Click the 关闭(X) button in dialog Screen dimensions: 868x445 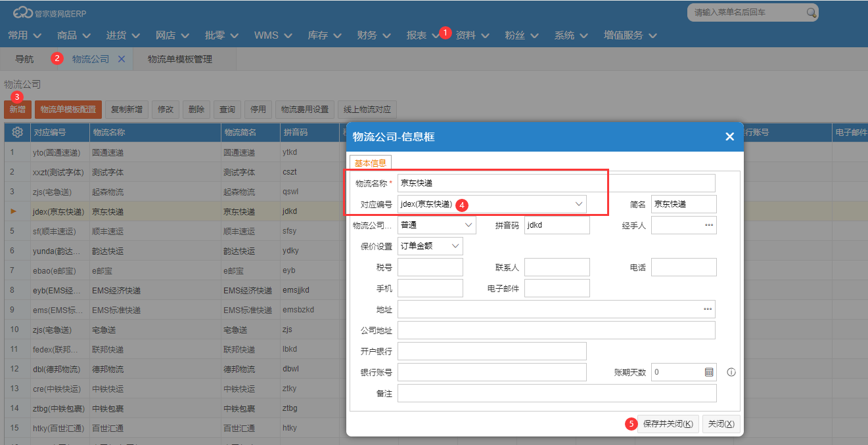(721, 424)
